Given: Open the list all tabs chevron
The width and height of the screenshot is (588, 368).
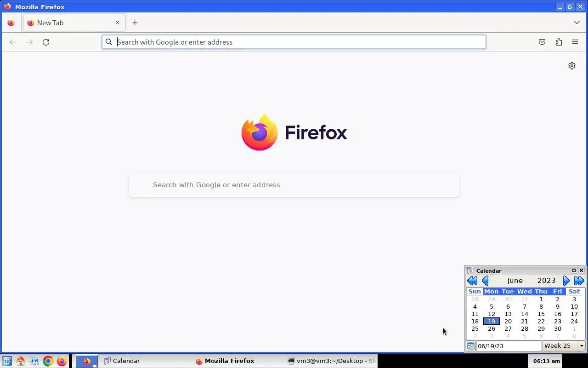Looking at the screenshot, I should 577,23.
